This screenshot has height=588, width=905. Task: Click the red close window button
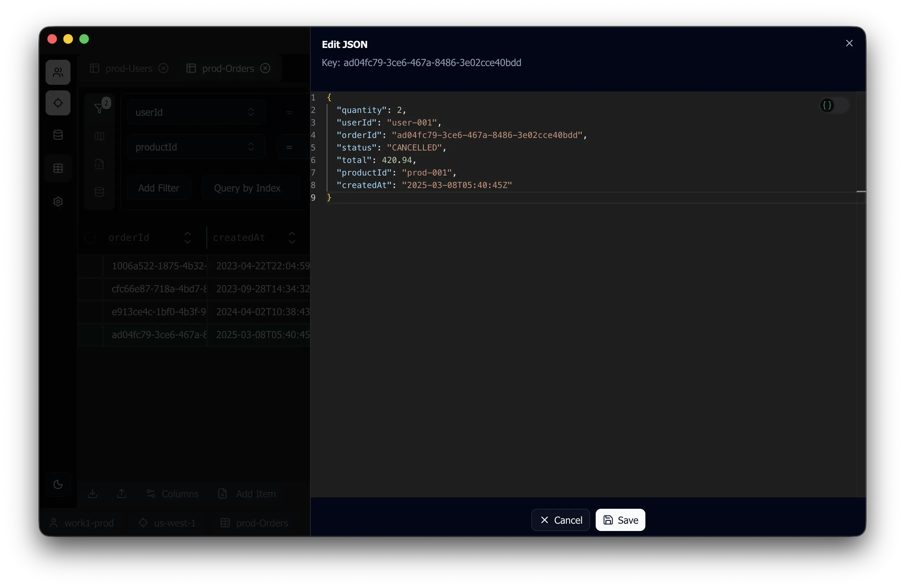52,39
